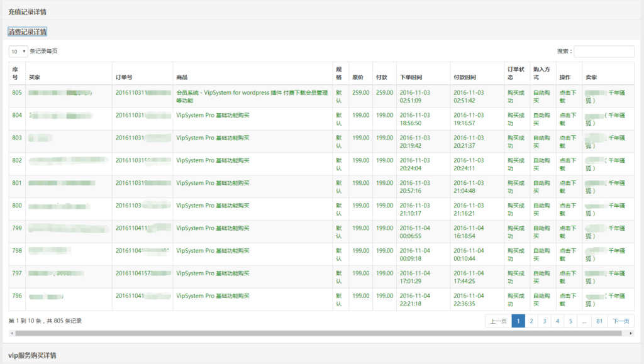This screenshot has height=364, width=644.
Task: Select payment time 2016-11-04 16:18:54
Action: coord(469,232)
